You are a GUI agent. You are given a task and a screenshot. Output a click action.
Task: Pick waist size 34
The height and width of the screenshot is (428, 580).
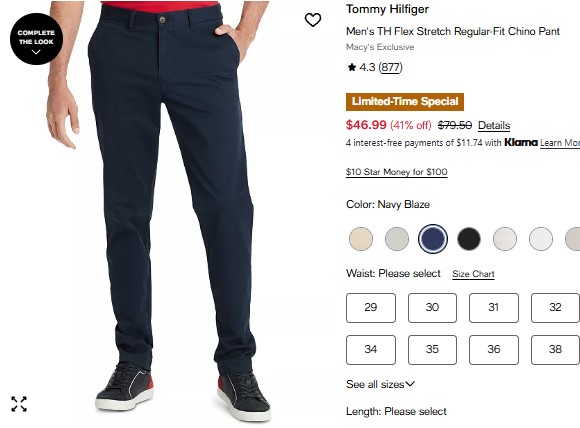coord(371,350)
